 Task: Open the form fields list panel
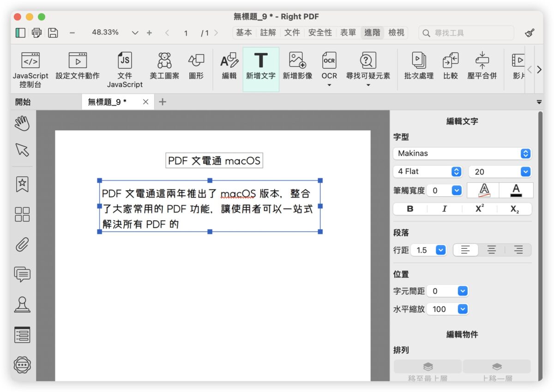22,335
